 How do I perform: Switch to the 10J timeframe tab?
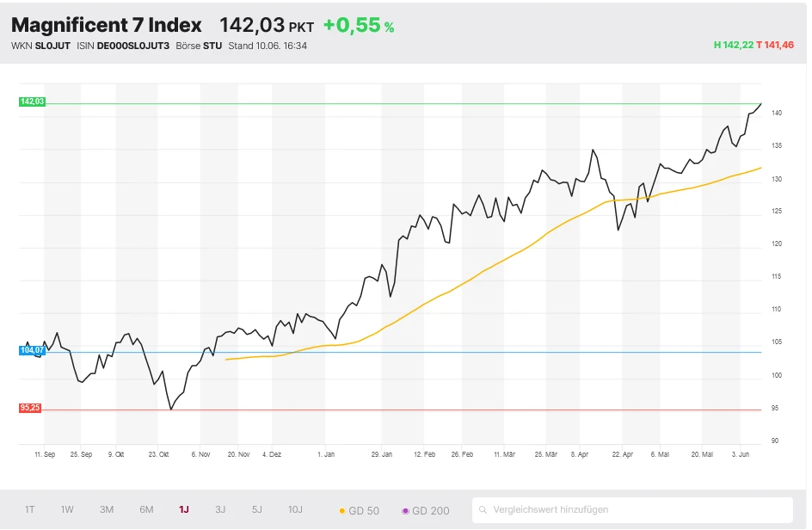pos(296,509)
